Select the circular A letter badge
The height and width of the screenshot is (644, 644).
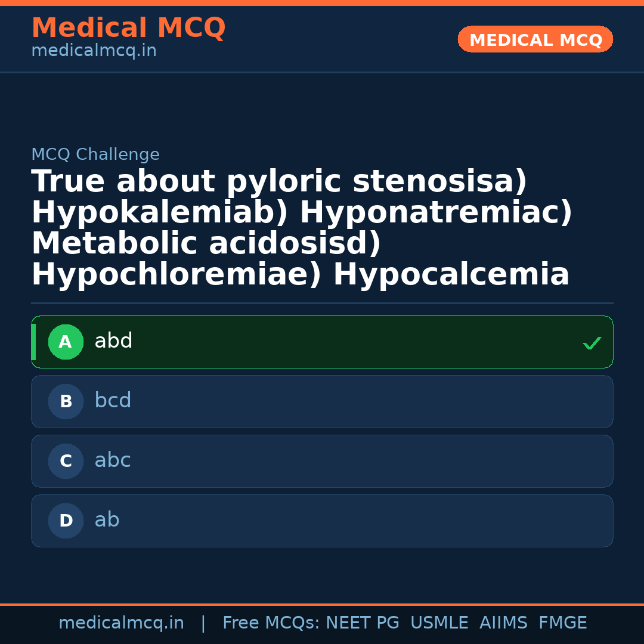(x=66, y=342)
